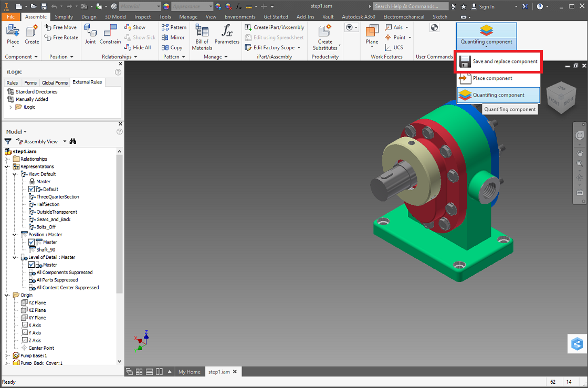Select the XZ Plane in Origin

point(37,310)
